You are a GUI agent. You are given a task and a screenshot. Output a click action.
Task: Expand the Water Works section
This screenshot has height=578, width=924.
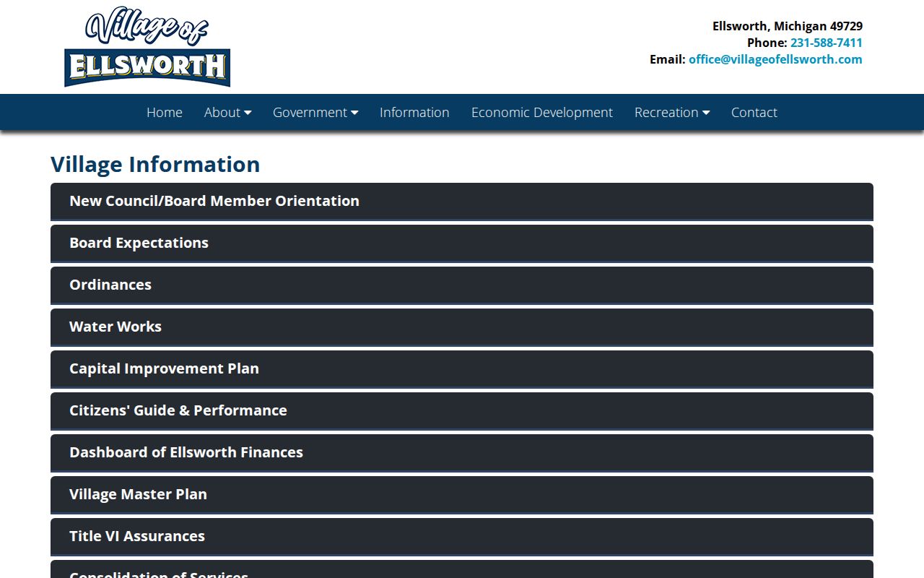click(x=462, y=327)
